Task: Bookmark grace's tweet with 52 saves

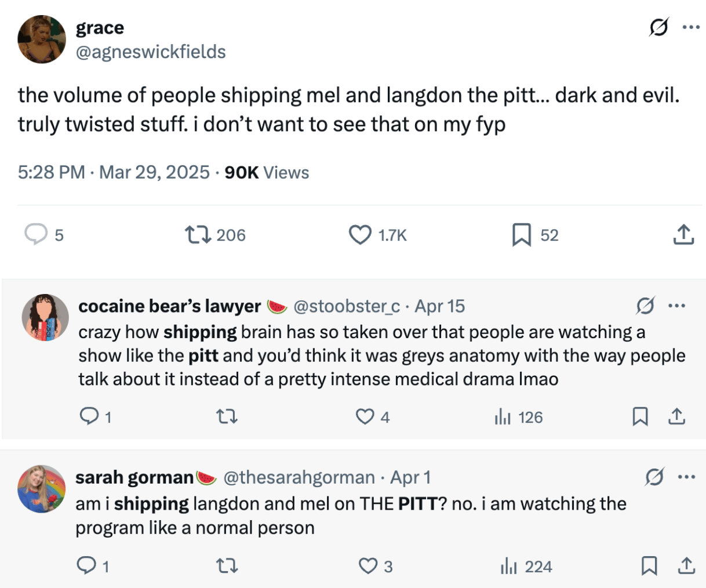Action: [x=521, y=235]
